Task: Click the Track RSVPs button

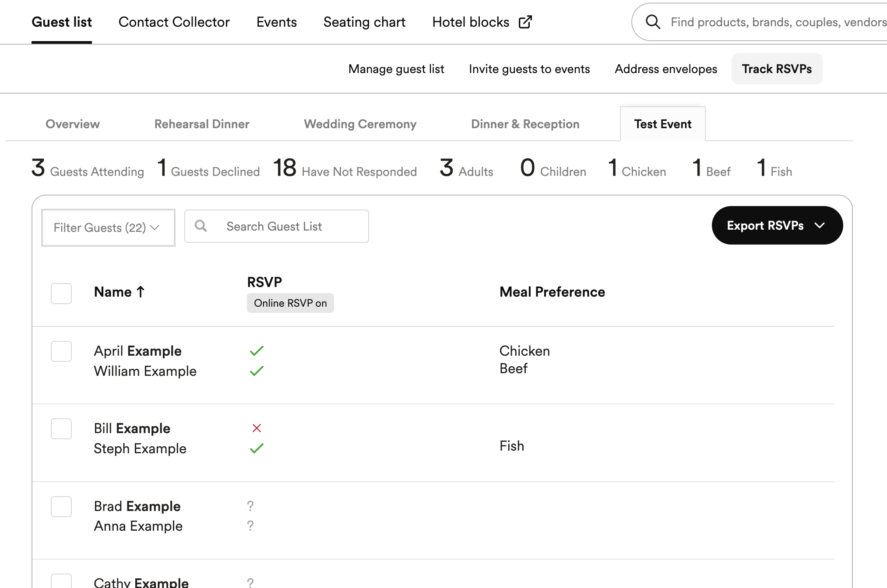Action: tap(777, 69)
